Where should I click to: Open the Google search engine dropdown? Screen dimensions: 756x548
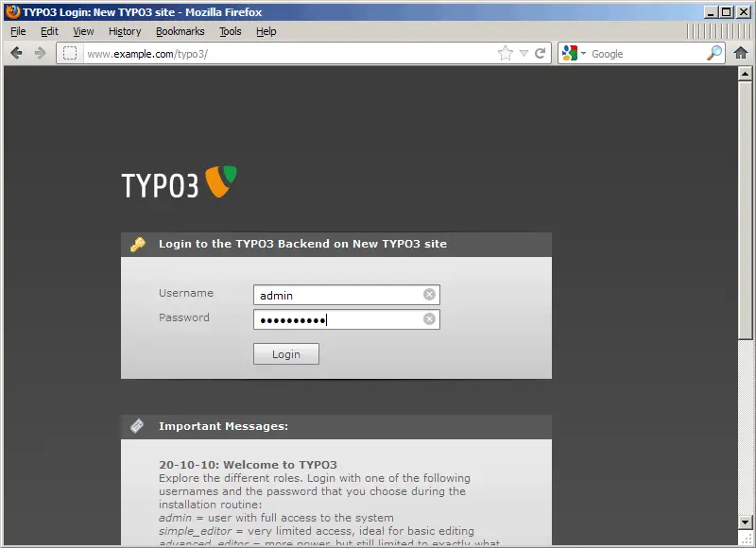point(573,54)
